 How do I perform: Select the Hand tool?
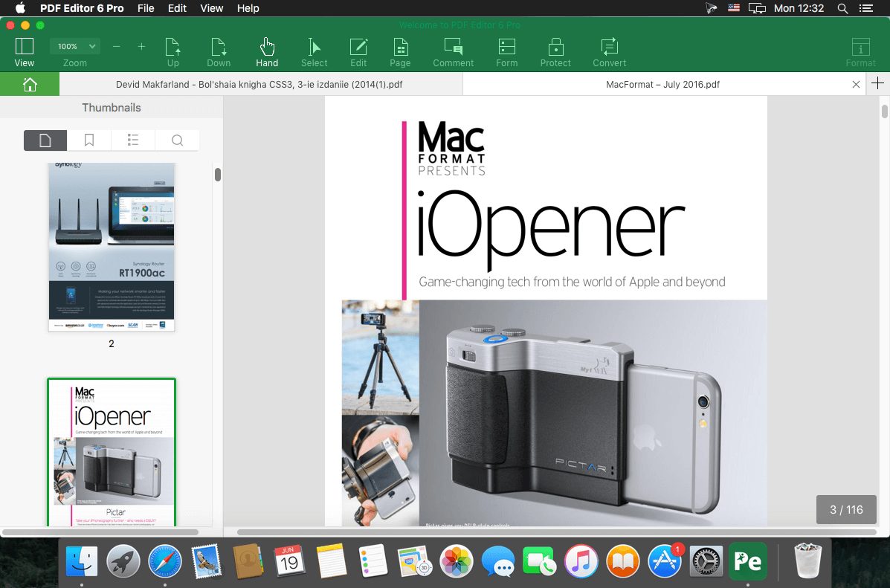point(267,52)
